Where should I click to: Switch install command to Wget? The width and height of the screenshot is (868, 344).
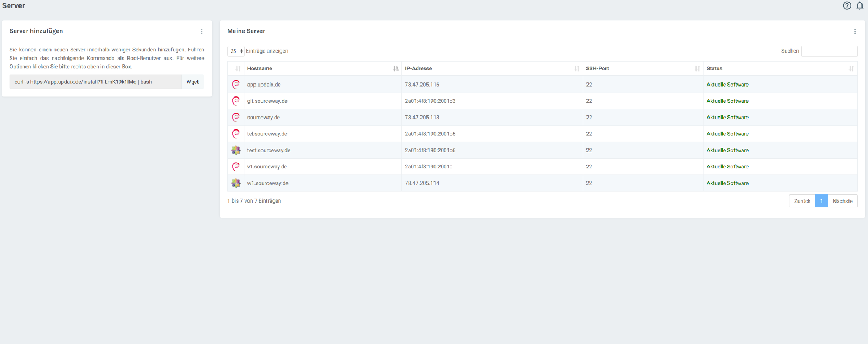tap(193, 82)
